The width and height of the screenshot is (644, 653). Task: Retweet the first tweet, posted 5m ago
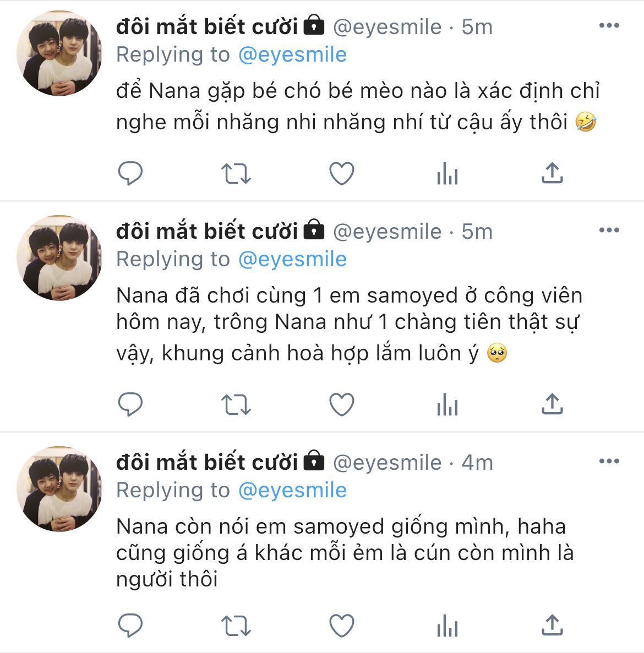click(x=236, y=174)
